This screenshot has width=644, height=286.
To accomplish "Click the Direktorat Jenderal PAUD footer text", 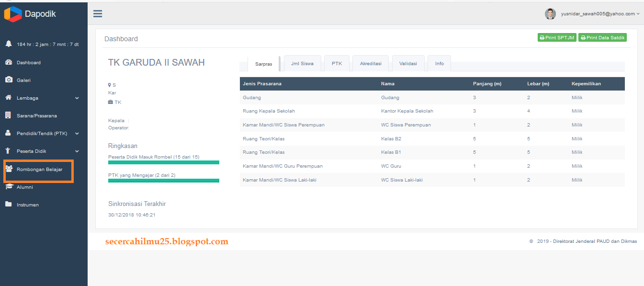I will click(583, 241).
